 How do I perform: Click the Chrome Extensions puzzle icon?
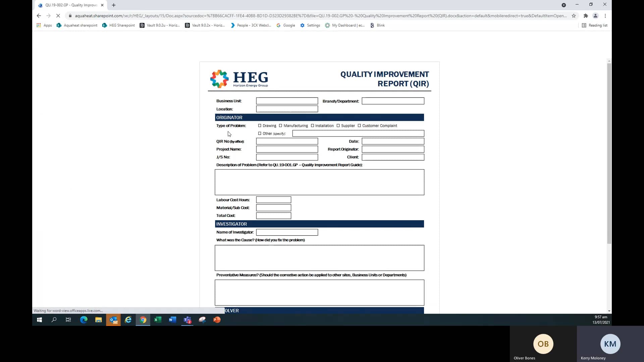[586, 16]
